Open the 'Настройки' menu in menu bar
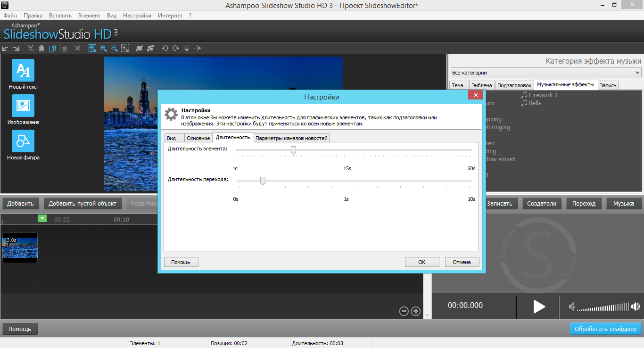644x348 pixels. tap(137, 16)
